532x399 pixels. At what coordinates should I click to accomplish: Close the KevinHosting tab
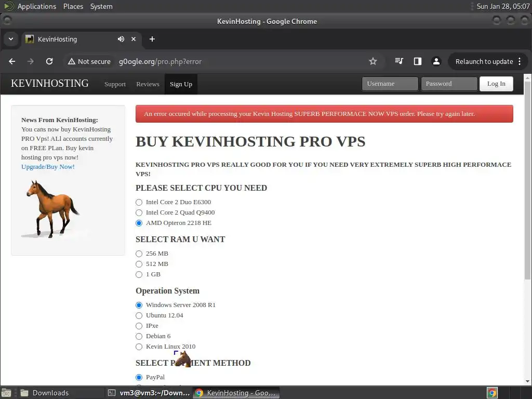134,39
